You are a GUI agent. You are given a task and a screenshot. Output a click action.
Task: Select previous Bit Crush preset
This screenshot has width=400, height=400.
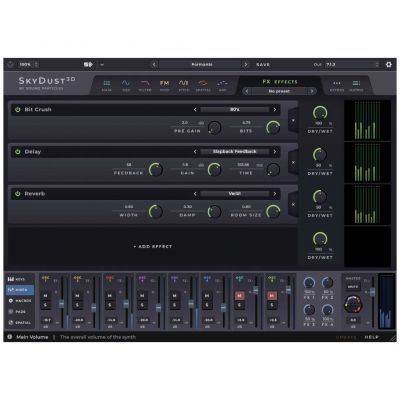(195, 109)
